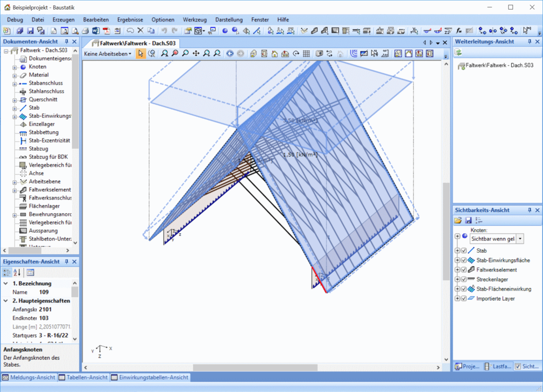Click the print icon in main toolbar
543x392 pixels.
pos(85,31)
